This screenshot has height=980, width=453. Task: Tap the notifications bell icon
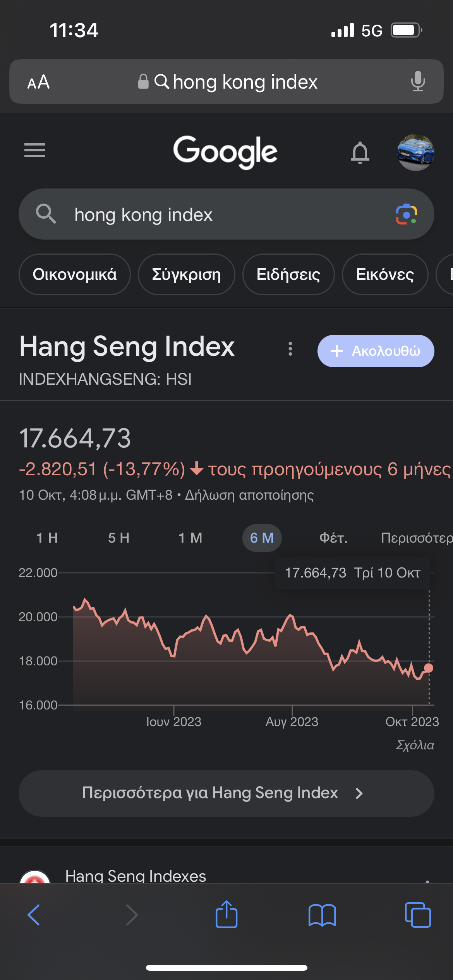[360, 152]
